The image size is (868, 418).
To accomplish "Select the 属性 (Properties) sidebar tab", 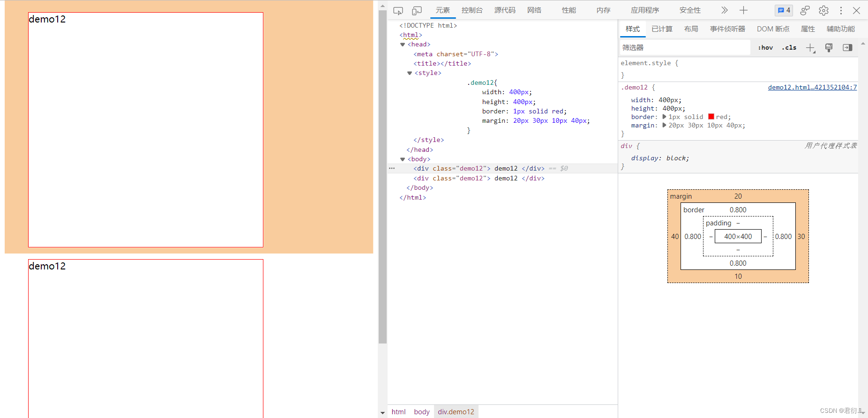I will (x=808, y=29).
